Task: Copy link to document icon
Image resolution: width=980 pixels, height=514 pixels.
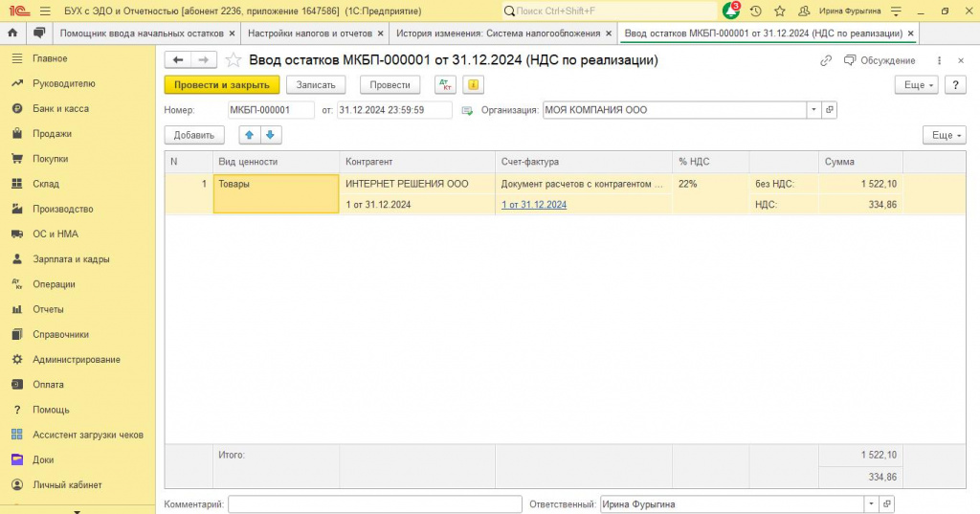Action: [826, 60]
